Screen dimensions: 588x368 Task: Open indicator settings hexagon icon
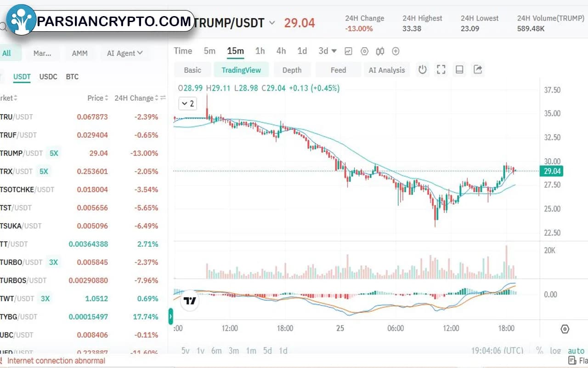tap(364, 51)
